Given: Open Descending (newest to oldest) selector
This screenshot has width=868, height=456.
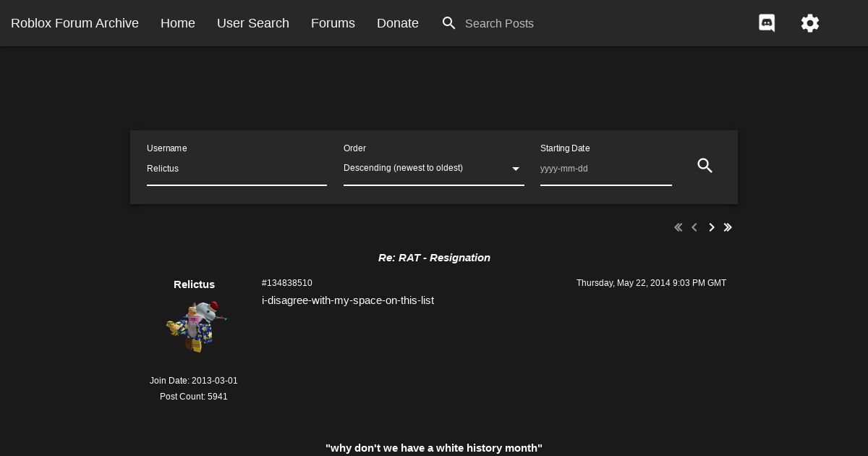Looking at the screenshot, I should coord(434,169).
